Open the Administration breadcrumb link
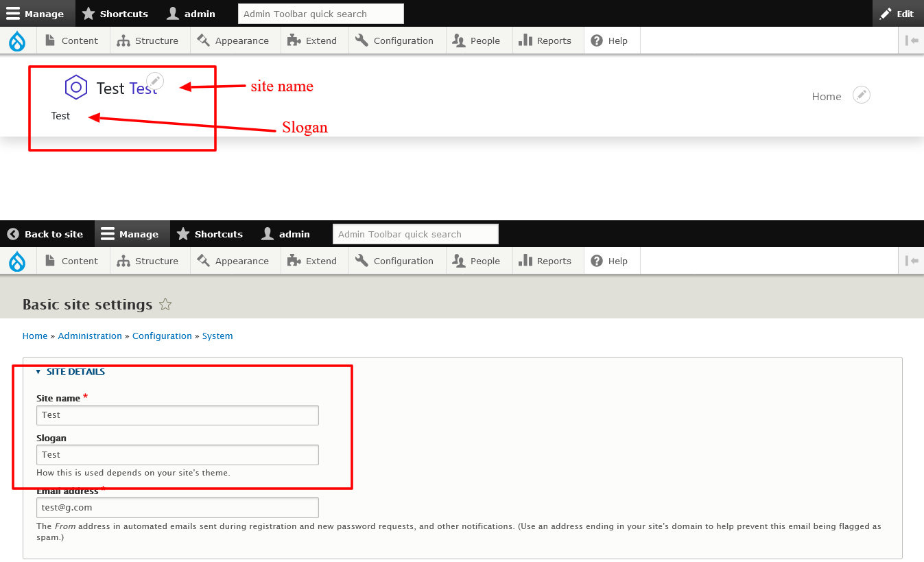This screenshot has height=562, width=924. [90, 336]
